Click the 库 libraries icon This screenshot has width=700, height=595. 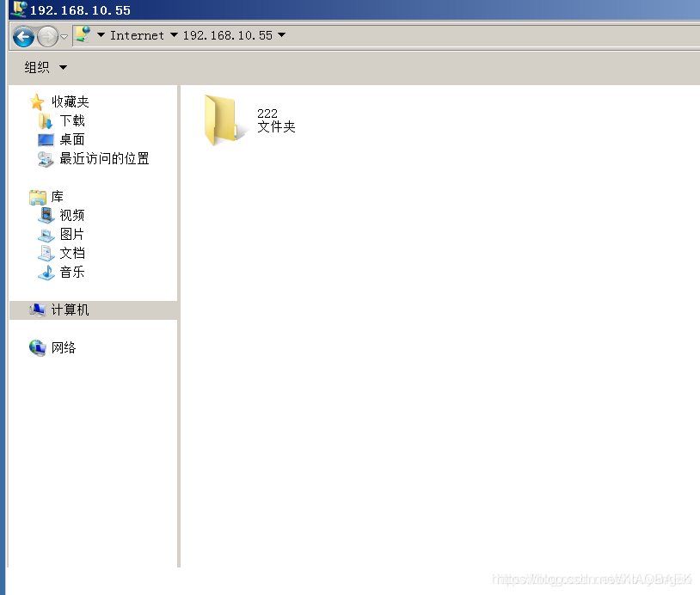(x=38, y=197)
